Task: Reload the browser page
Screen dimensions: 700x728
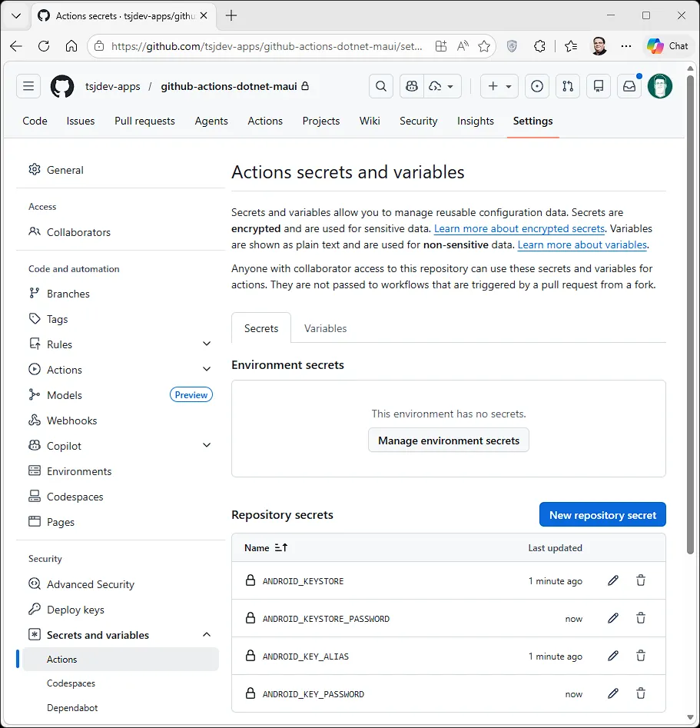Action: point(44,46)
